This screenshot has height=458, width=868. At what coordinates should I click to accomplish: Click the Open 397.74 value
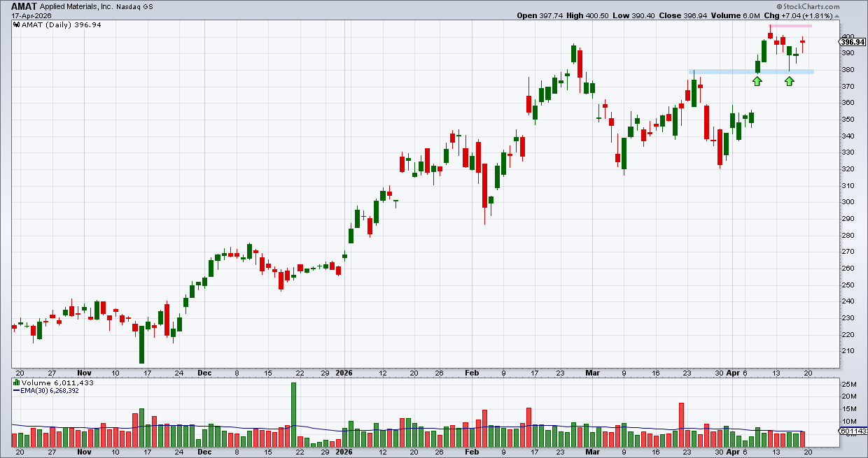540,15
